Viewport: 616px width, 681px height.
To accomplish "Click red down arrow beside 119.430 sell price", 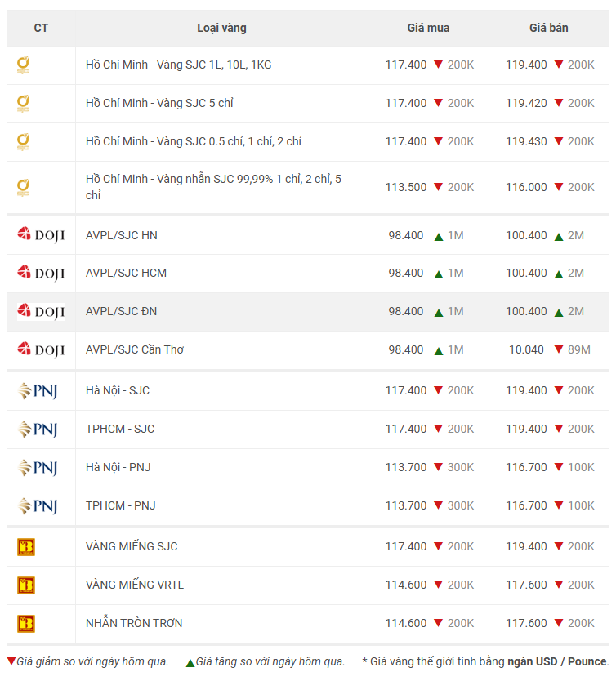I will pyautogui.click(x=559, y=140).
